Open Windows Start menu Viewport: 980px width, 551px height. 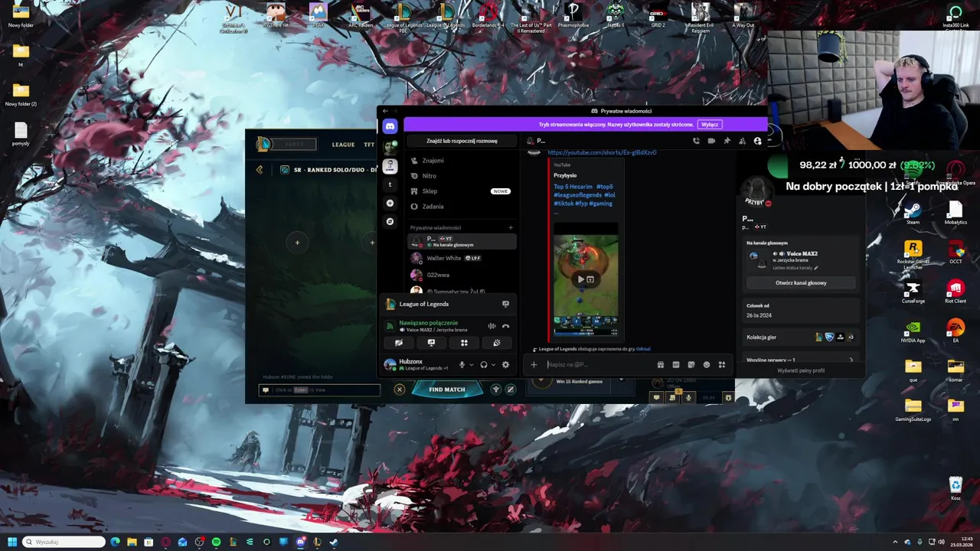pyautogui.click(x=11, y=542)
